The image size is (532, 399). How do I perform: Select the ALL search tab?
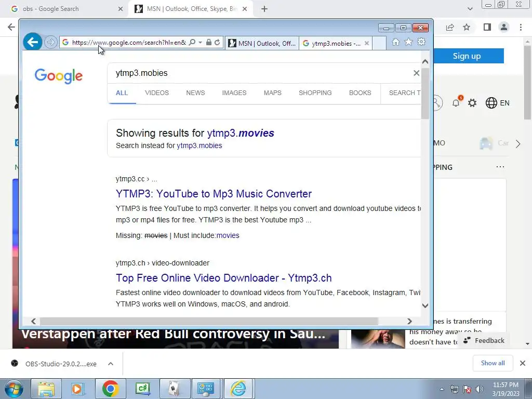click(x=122, y=93)
